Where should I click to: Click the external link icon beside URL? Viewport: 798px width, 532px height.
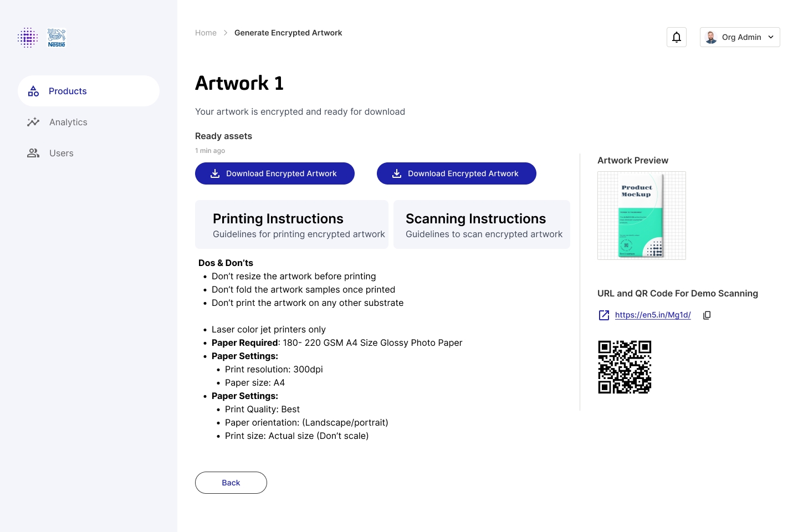604,315
